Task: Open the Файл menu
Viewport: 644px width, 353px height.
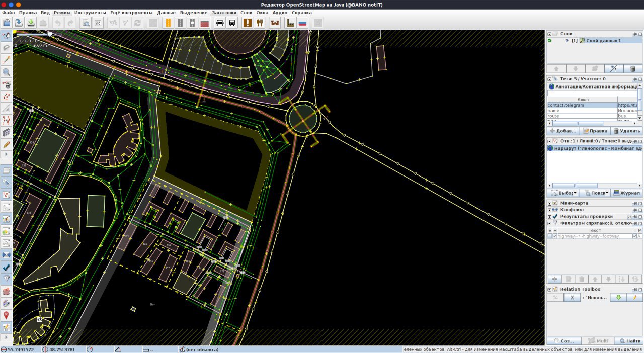Action: pos(9,12)
